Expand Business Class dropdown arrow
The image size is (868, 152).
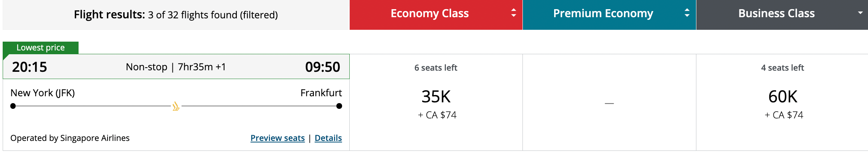coord(860,13)
